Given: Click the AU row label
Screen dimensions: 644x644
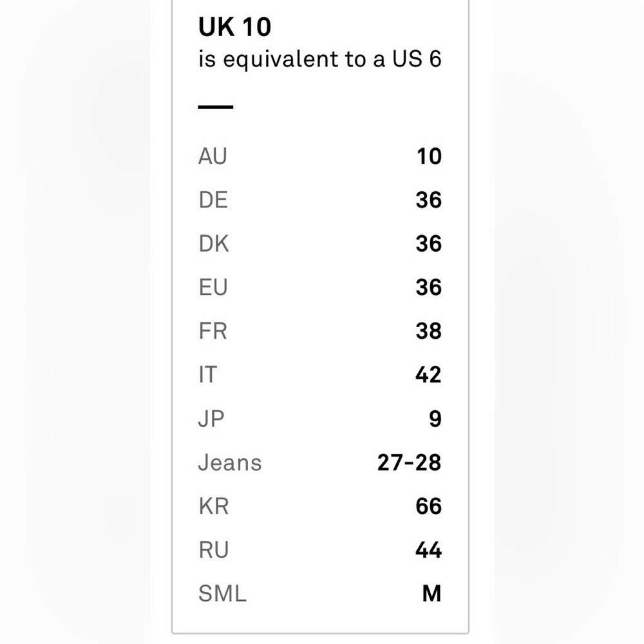Looking at the screenshot, I should (x=213, y=156).
